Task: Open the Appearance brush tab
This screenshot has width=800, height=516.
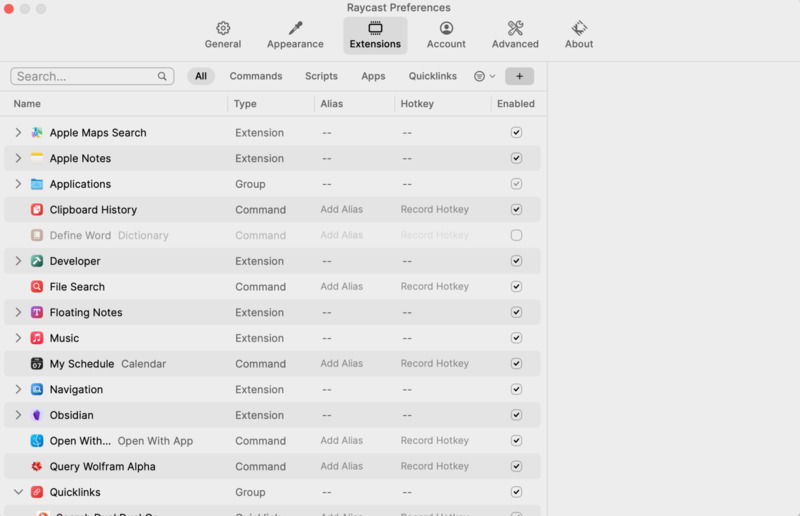Action: [295, 35]
